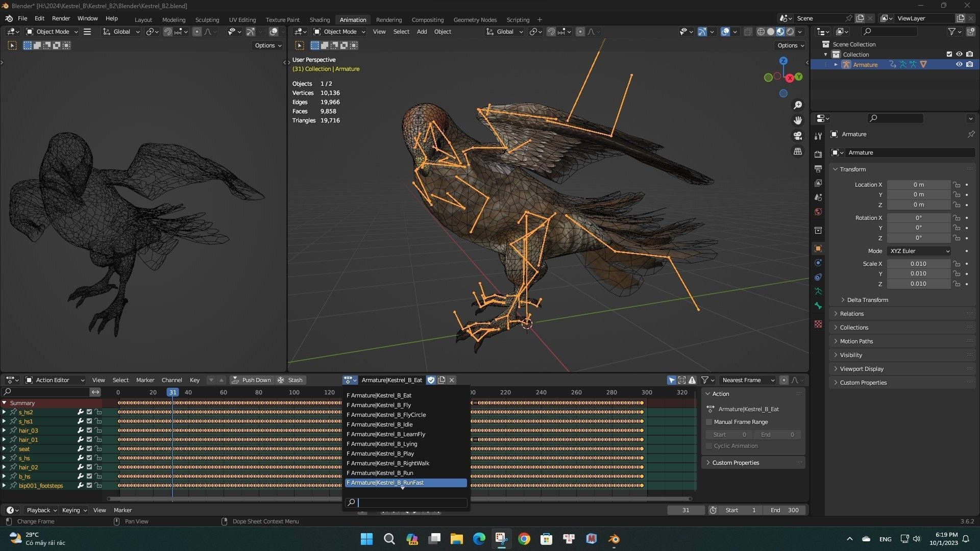This screenshot has width=980, height=551.
Task: Open the Render properties tab icon
Action: coord(818,154)
